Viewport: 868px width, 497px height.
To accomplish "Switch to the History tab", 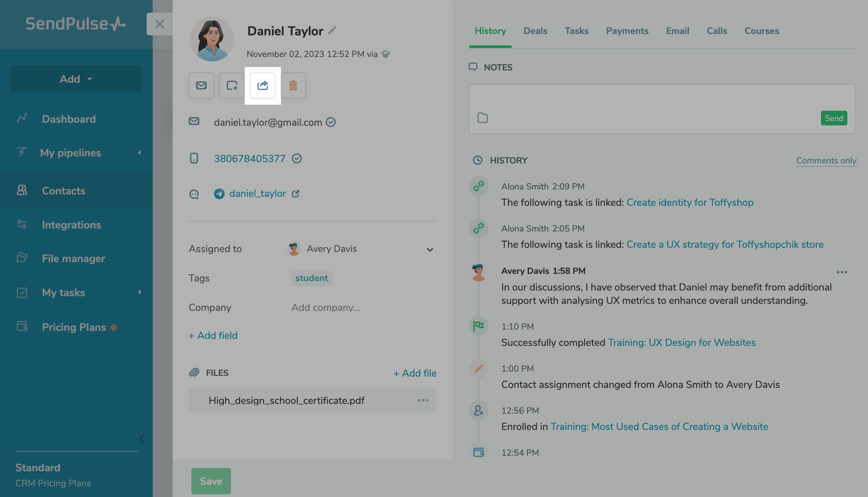I will tap(490, 31).
